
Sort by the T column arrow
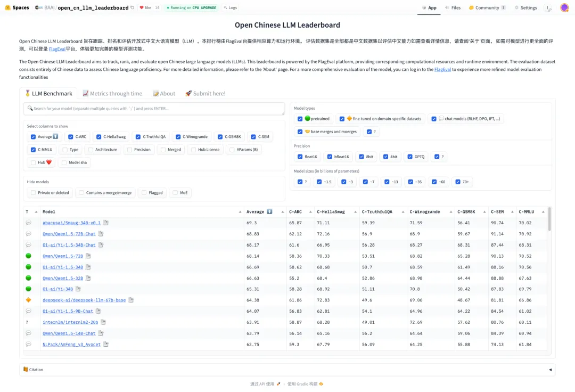point(36,212)
